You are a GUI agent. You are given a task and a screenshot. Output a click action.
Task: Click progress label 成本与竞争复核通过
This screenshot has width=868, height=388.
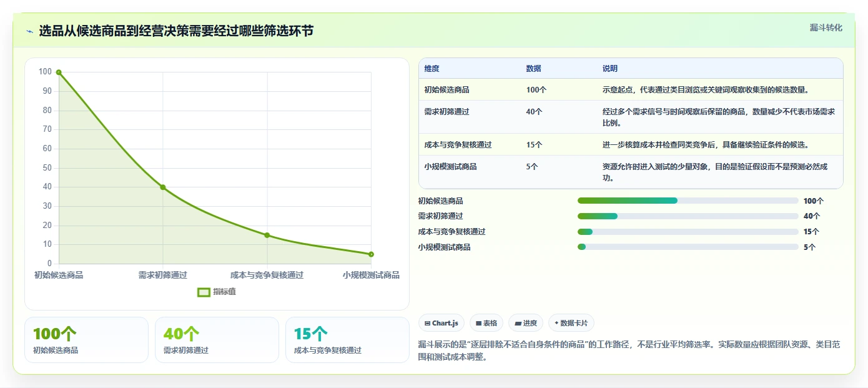(452, 232)
